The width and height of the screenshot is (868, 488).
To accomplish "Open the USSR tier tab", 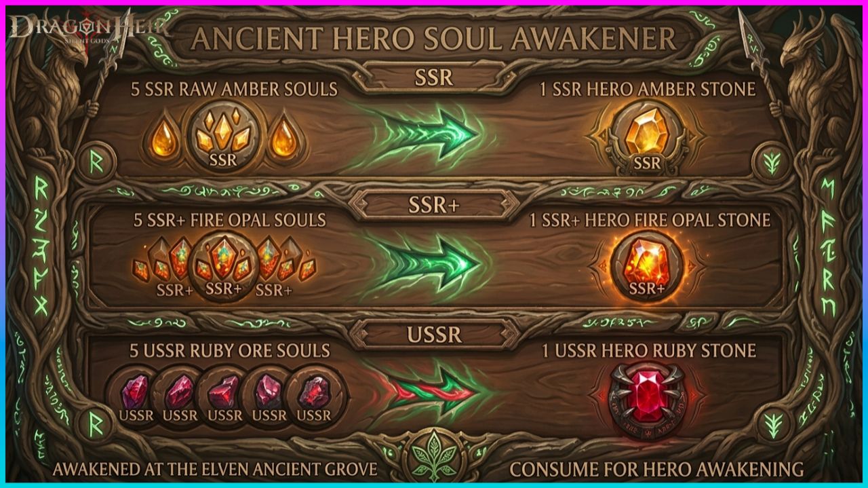I will pos(434,334).
